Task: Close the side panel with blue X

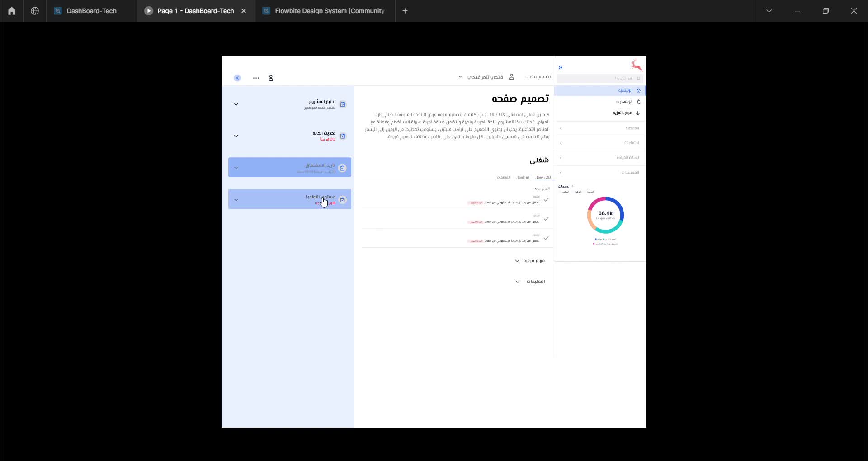Action: point(237,78)
